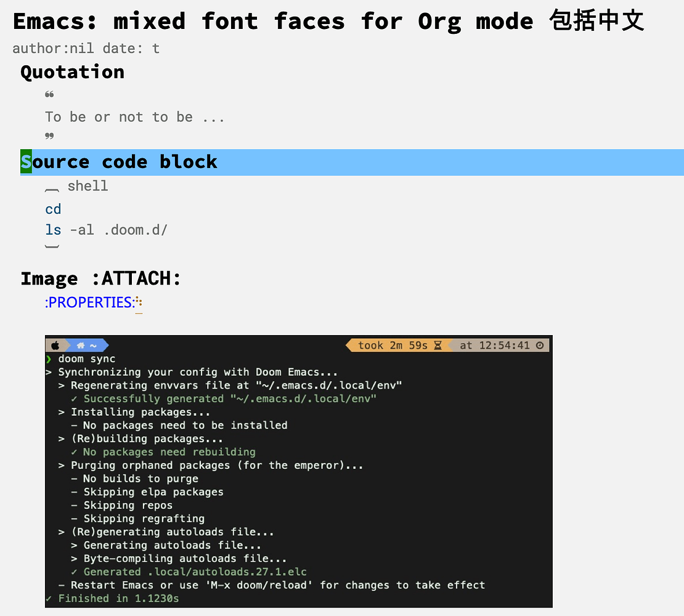Click the closing quotation mark glyph below the quote
This screenshot has width=684, height=616.
coord(48,136)
